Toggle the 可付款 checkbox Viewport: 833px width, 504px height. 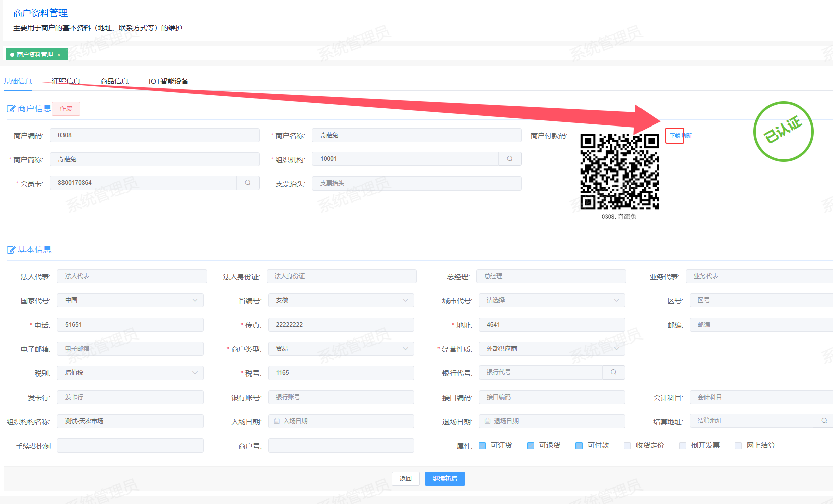[579, 446]
